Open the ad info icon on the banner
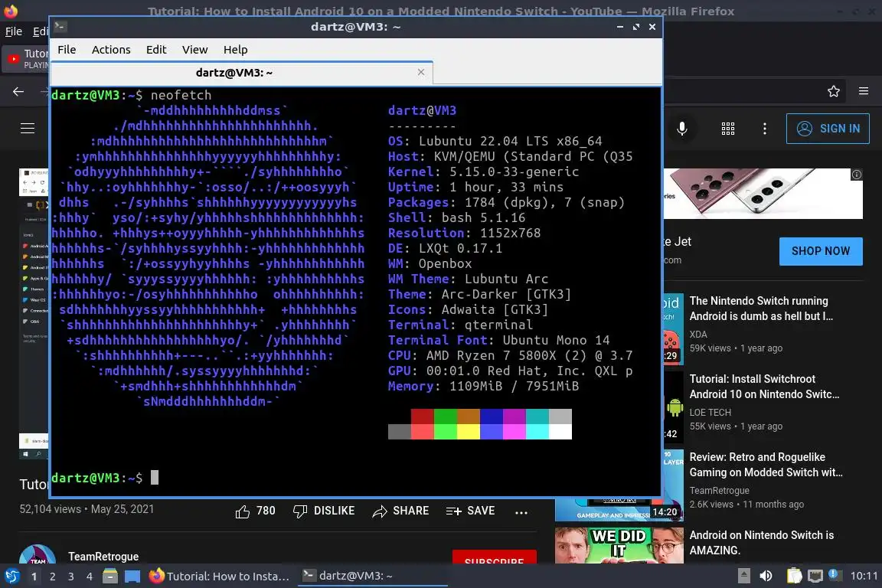Screen dimensions: 882x588 [x=856, y=175]
